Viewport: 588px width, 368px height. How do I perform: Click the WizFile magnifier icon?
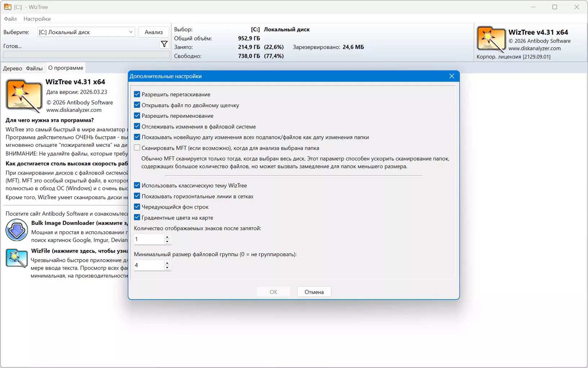[17, 258]
